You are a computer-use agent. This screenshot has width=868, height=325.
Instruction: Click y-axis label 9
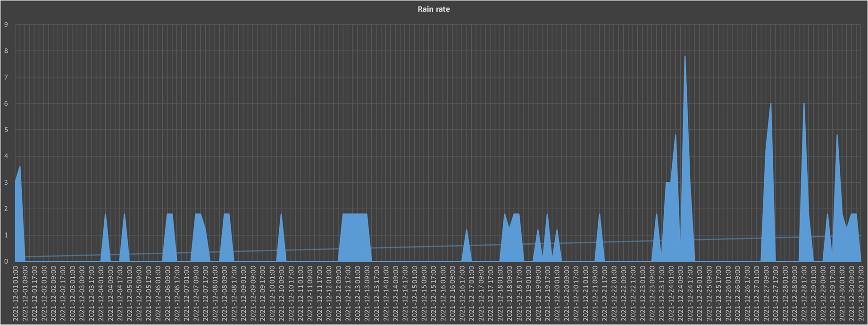(6, 25)
